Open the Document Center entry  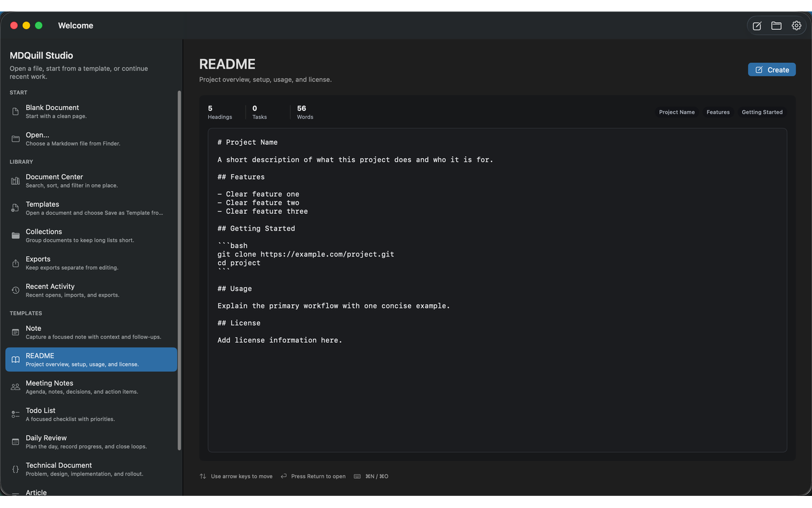(91, 181)
